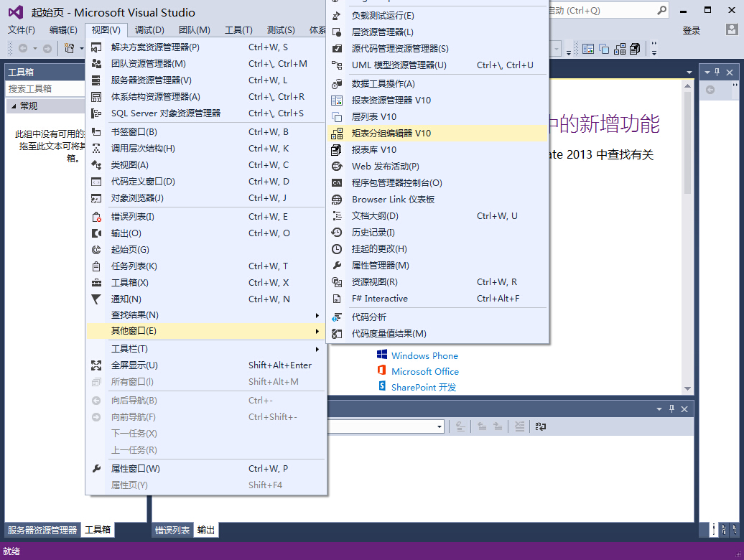744x560 pixels.
Task: Click the document outline icon beside 文档大纲(D)
Action: pyautogui.click(x=337, y=216)
